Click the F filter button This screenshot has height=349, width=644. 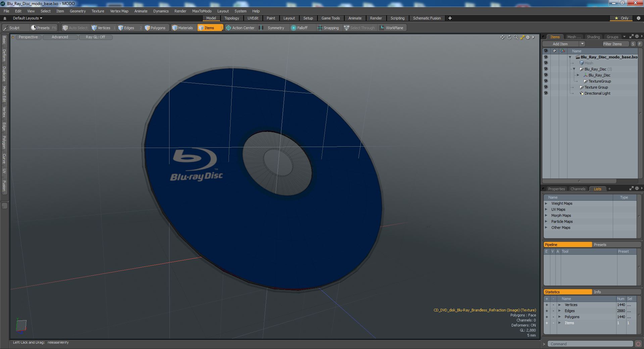(640, 44)
